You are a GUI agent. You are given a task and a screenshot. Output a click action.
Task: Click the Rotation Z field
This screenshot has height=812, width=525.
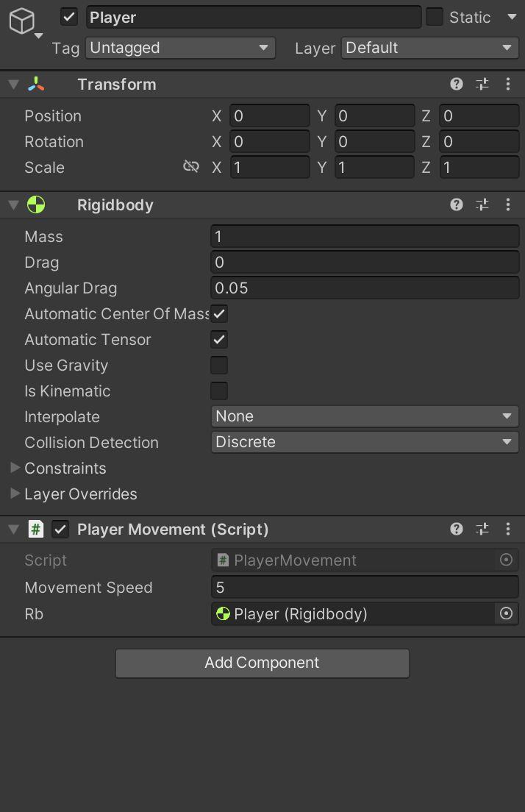coord(479,141)
